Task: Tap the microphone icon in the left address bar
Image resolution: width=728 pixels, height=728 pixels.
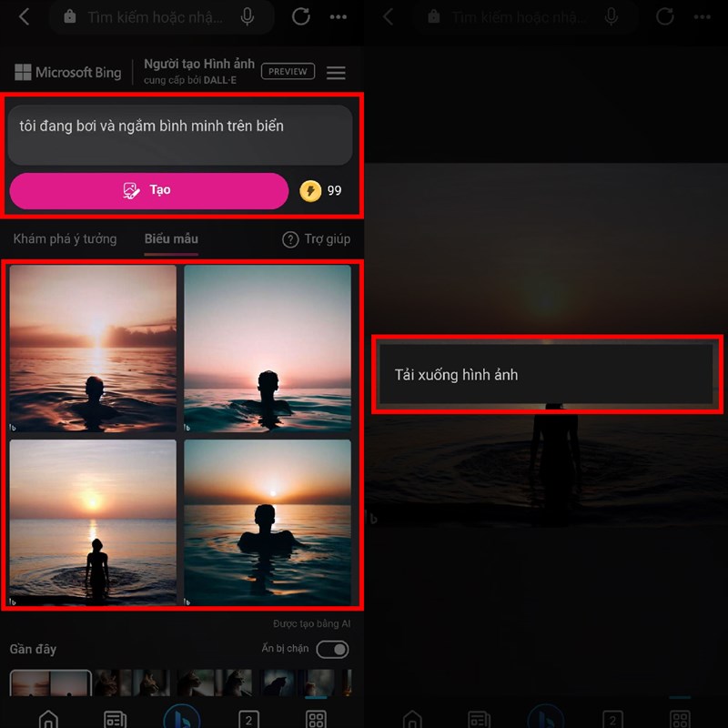Action: click(248, 17)
